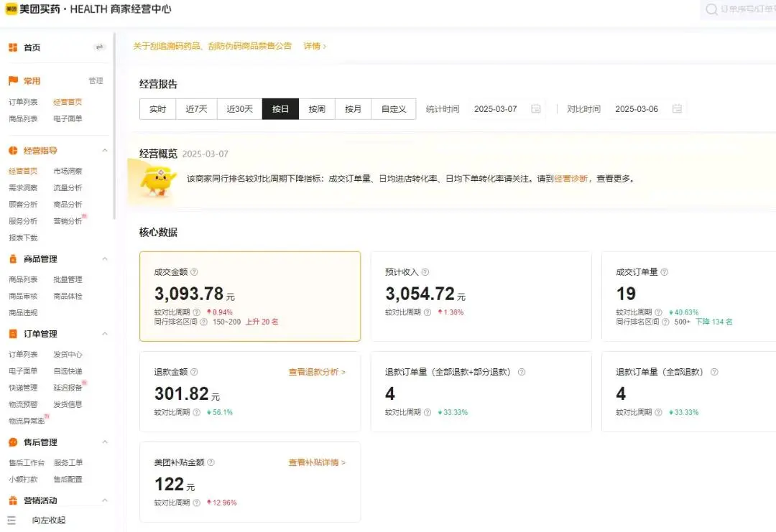The height and width of the screenshot is (532, 776).
Task: Open the 查看退款分析 link
Action: pos(317,372)
